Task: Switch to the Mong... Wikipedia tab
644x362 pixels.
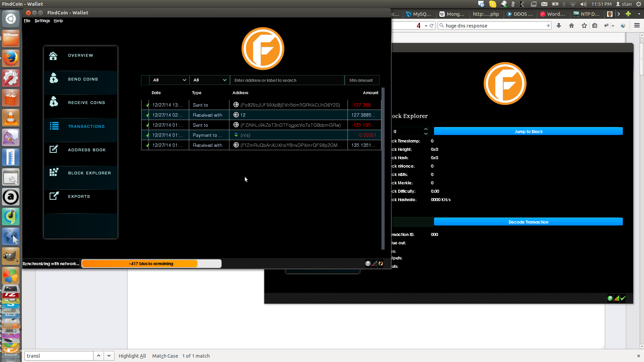Action: (452, 14)
